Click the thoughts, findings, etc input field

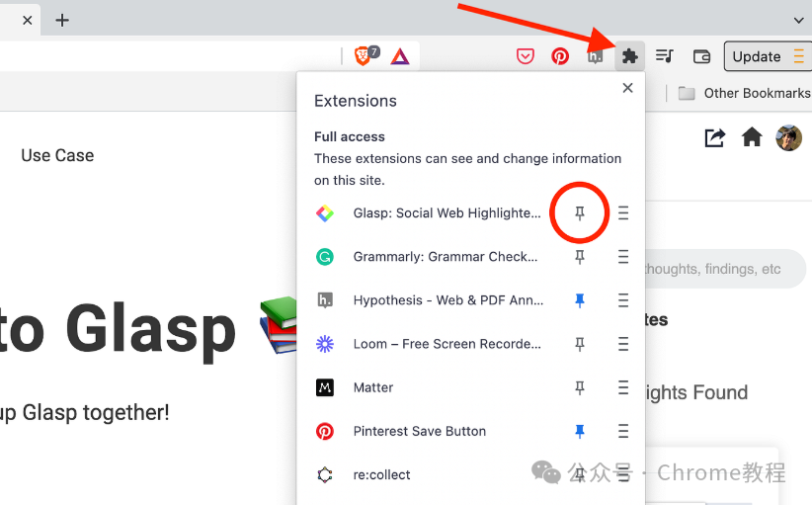click(x=725, y=269)
